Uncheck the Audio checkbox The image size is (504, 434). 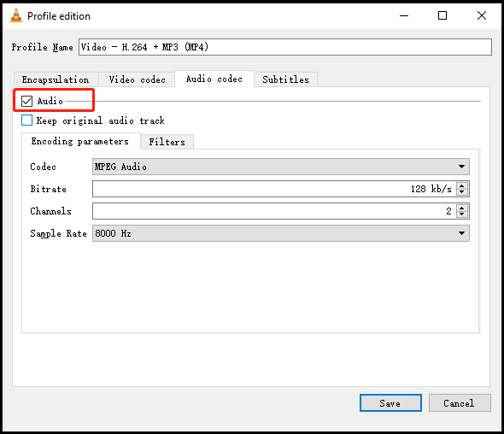26,101
